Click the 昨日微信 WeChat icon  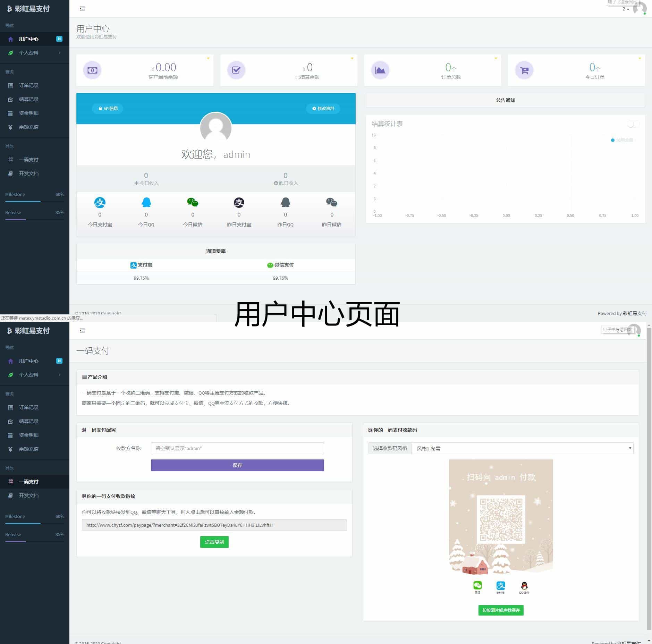tap(332, 202)
